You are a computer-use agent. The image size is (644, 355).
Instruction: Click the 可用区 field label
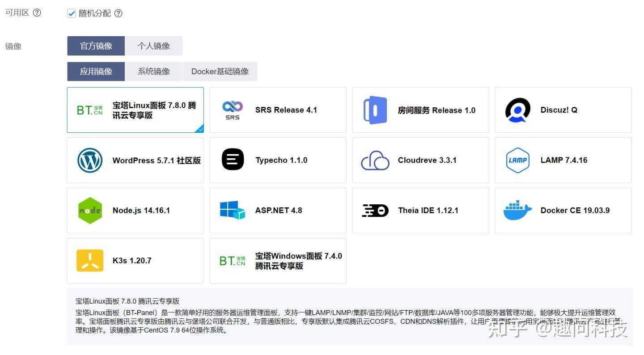[x=17, y=13]
